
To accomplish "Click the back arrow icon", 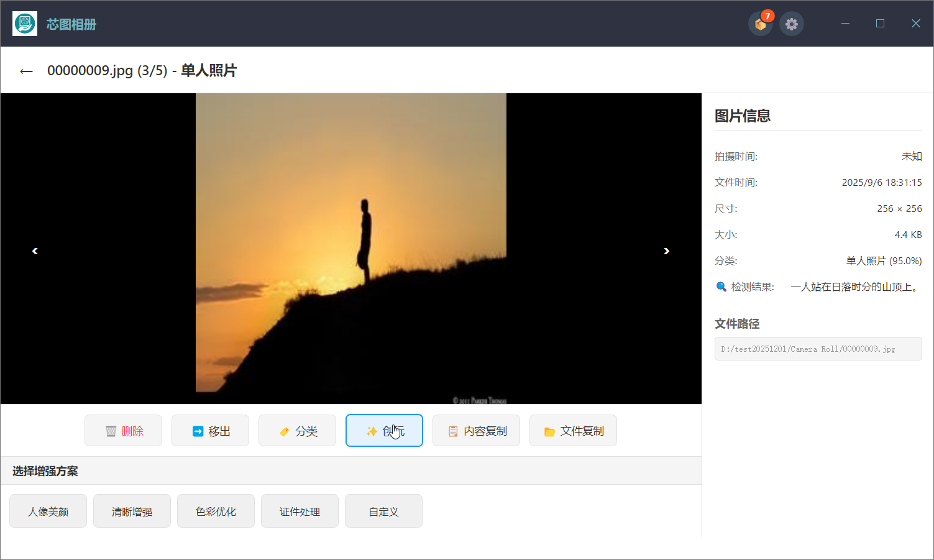I will pos(26,71).
